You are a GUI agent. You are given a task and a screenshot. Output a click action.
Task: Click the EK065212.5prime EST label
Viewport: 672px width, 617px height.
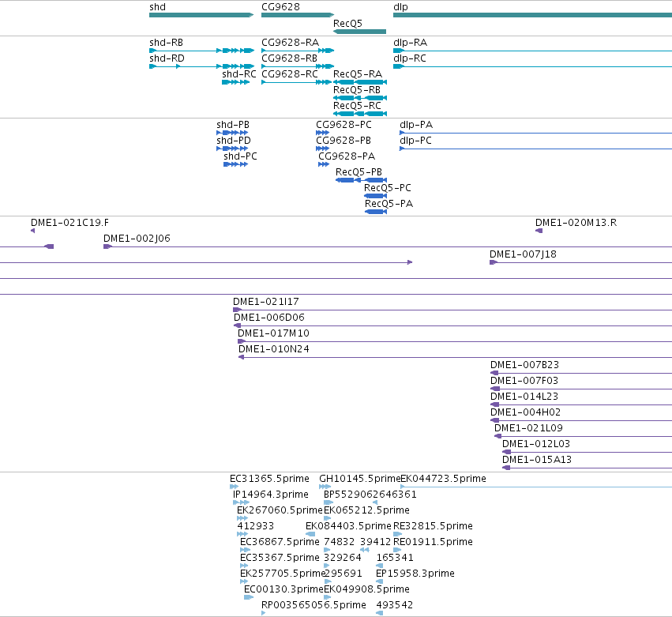pyautogui.click(x=366, y=510)
